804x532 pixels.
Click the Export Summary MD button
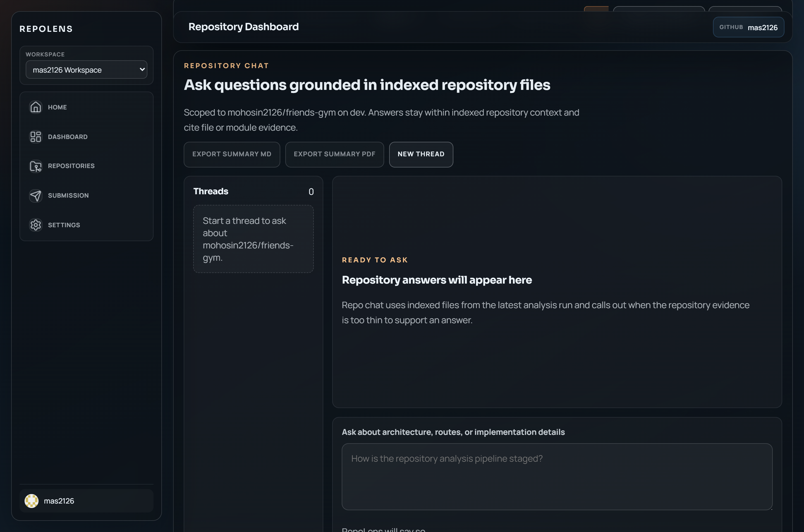[x=232, y=154]
